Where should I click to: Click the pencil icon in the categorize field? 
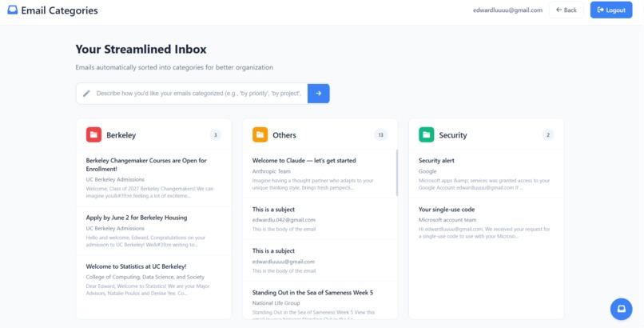click(x=86, y=94)
